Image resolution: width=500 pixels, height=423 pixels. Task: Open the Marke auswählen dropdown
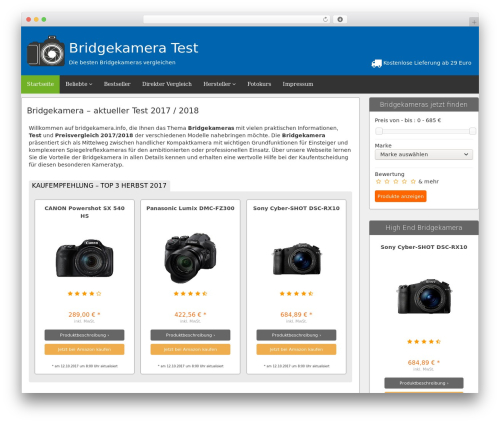click(424, 154)
